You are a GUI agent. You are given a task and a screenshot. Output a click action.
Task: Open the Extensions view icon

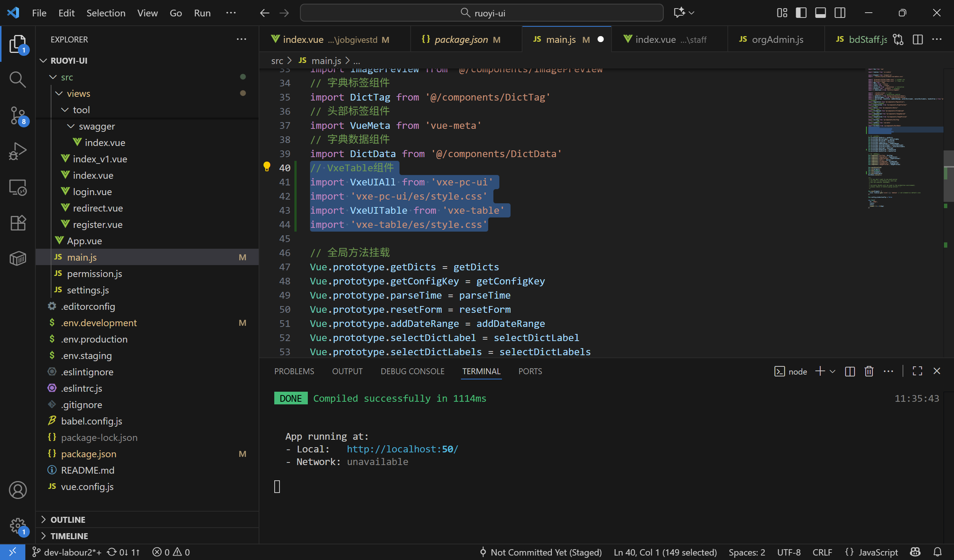(18, 223)
